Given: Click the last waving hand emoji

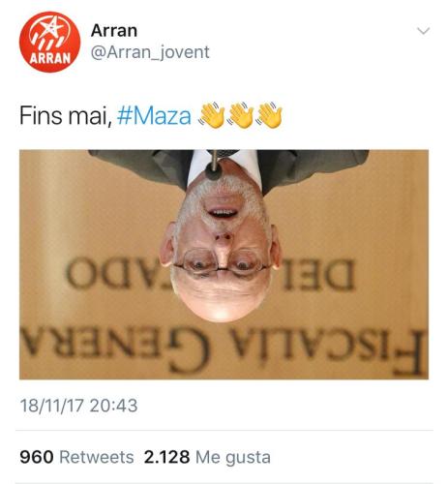Looking at the screenshot, I should tap(270, 115).
